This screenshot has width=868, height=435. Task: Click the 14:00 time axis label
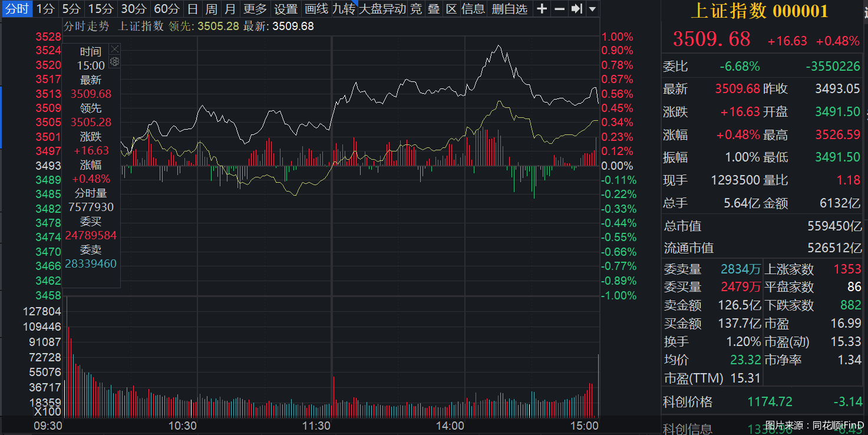pyautogui.click(x=450, y=426)
